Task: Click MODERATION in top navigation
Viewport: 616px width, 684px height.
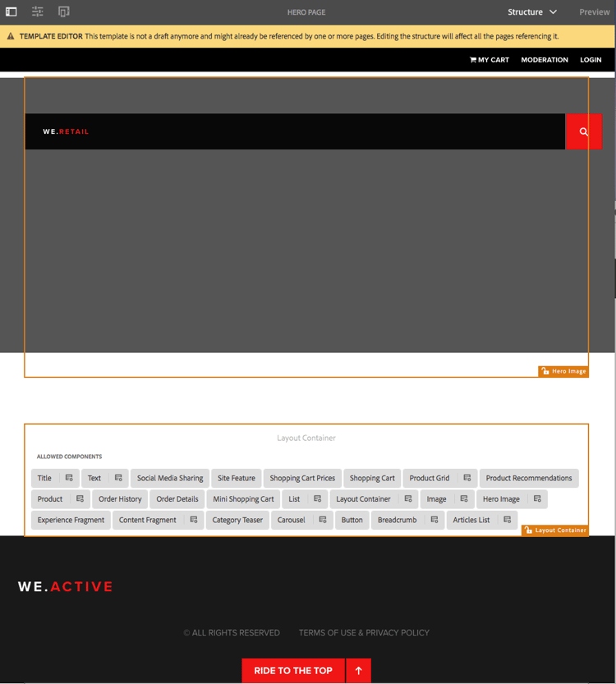Action: [545, 60]
